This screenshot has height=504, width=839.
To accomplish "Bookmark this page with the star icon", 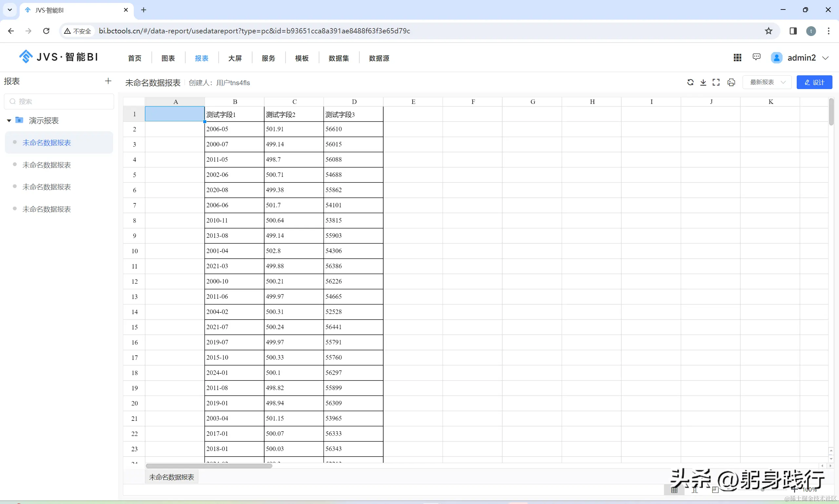I will (769, 31).
